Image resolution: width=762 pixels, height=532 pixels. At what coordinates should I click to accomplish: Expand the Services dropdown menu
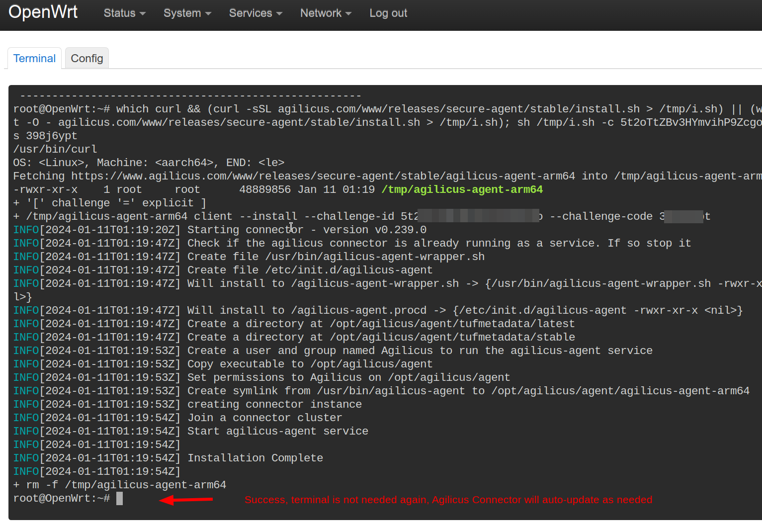tap(255, 13)
